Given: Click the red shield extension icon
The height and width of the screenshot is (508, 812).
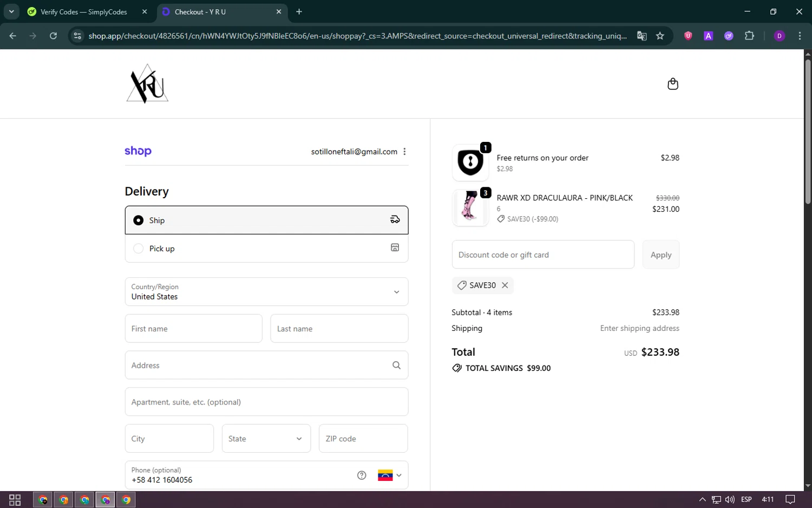Looking at the screenshot, I should (688, 36).
